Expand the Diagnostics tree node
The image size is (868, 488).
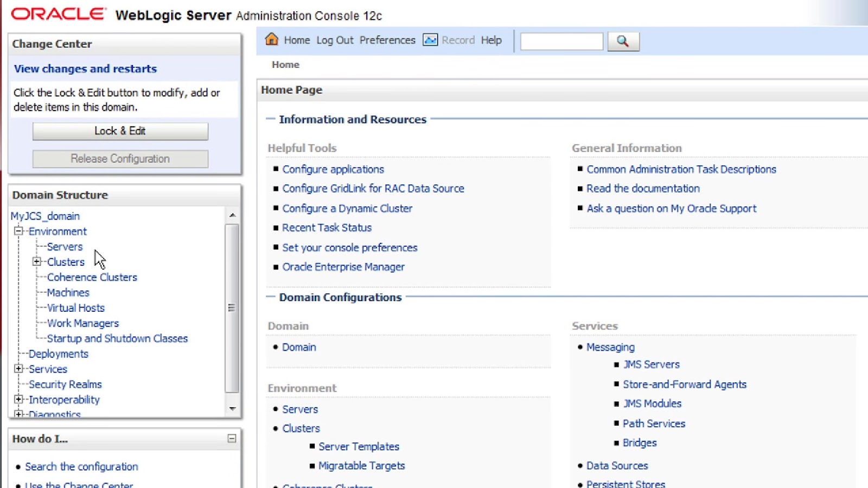pyautogui.click(x=18, y=414)
